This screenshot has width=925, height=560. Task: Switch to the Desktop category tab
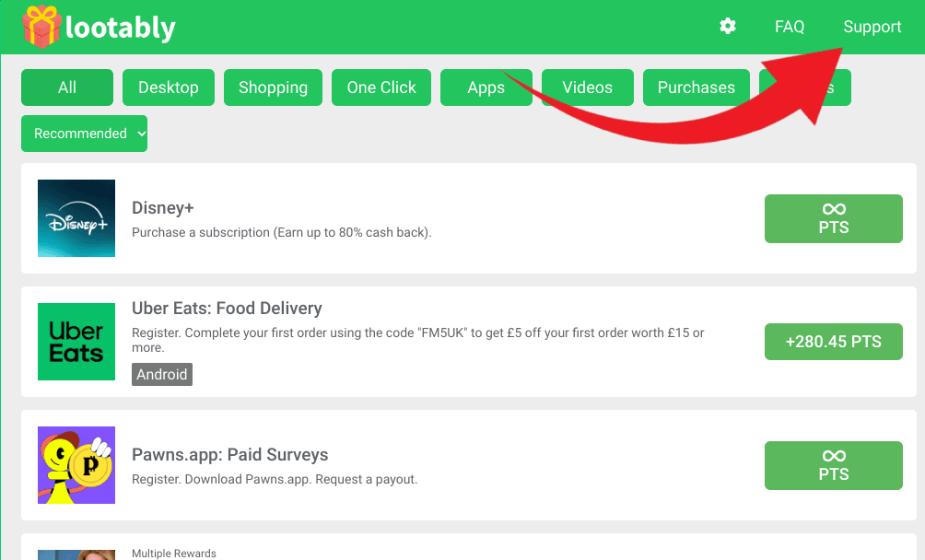point(168,87)
